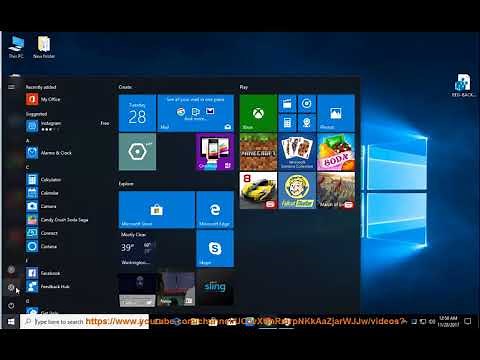The image size is (480, 360).
Task: Click the volume icon in system tray
Action: [432, 322]
